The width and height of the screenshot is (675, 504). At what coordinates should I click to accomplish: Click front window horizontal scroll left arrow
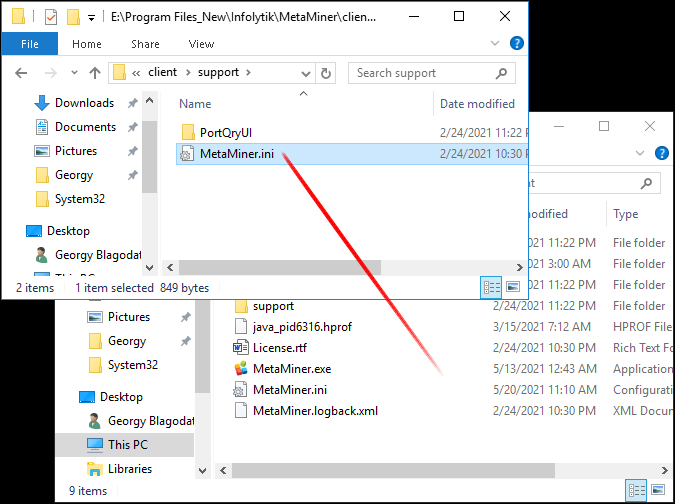pos(170,267)
